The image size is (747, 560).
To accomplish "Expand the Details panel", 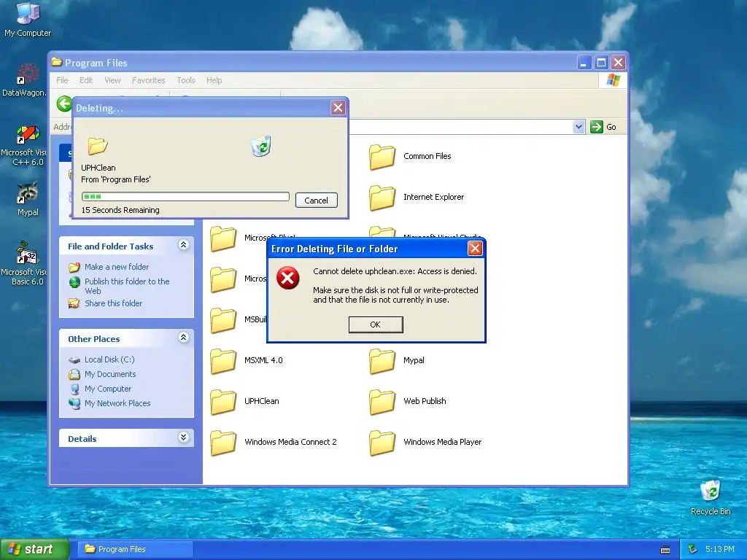I will [183, 437].
